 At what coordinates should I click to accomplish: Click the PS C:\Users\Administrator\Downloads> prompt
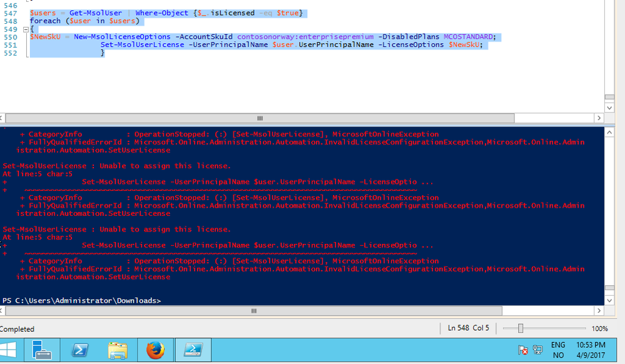click(x=81, y=301)
